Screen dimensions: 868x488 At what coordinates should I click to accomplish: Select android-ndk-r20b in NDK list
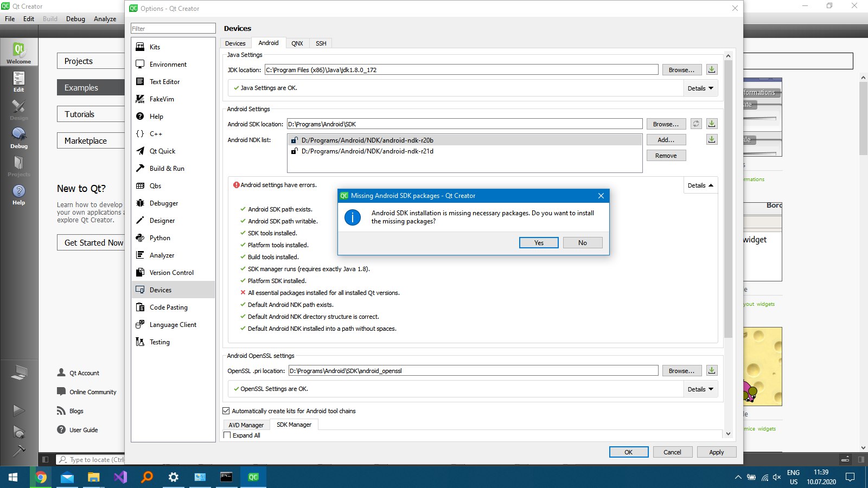pos(464,140)
